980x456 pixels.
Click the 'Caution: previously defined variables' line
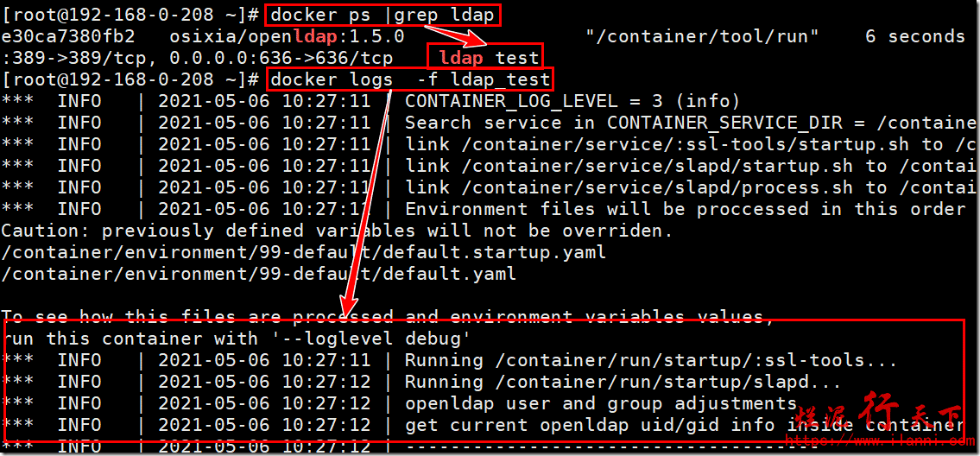click(x=336, y=231)
